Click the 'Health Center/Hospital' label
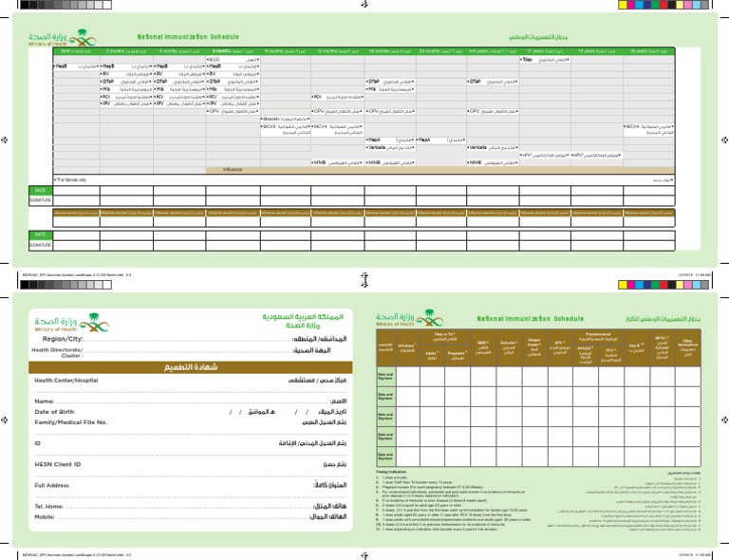This screenshot has width=729, height=560. (66, 381)
